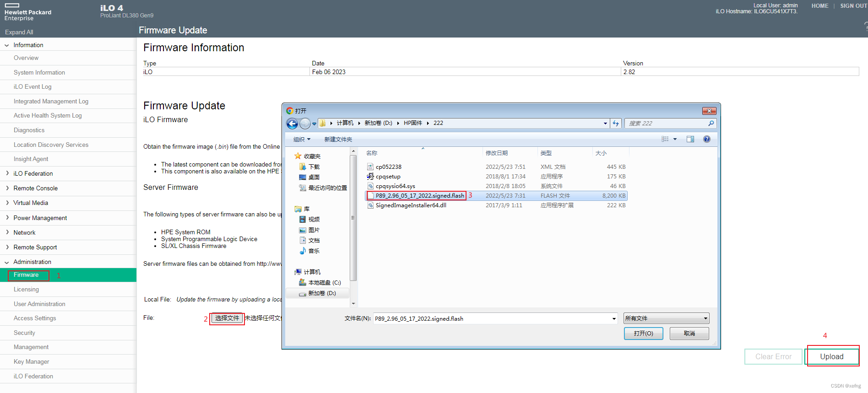Click the Open (打开) button in the dialog
This screenshot has height=393, width=868.
click(x=643, y=334)
